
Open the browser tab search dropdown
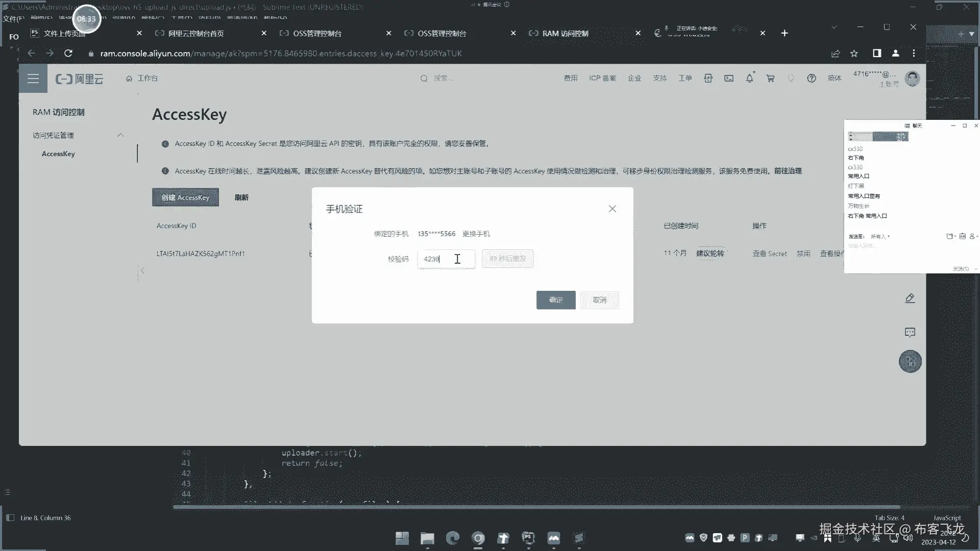834,27
